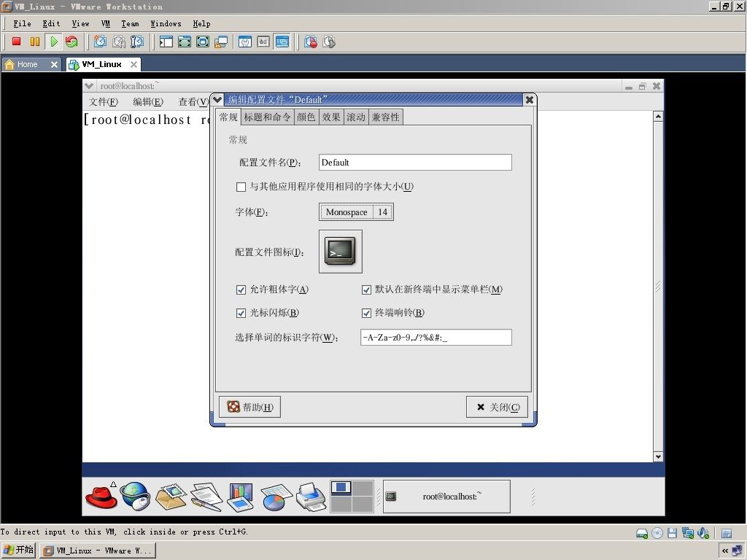
Task: Click the Full Screen toolbar icon
Action: (x=185, y=42)
